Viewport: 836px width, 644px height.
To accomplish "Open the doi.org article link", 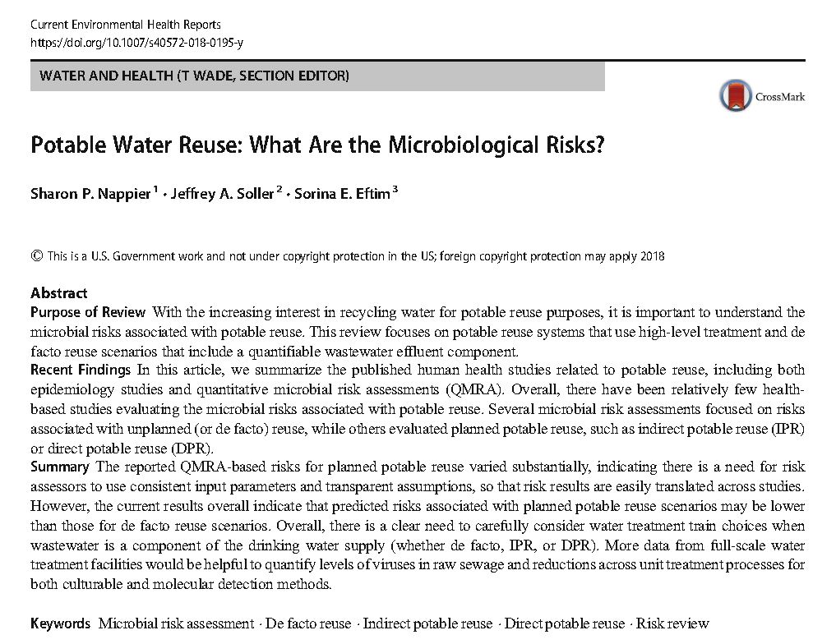I will (x=136, y=41).
